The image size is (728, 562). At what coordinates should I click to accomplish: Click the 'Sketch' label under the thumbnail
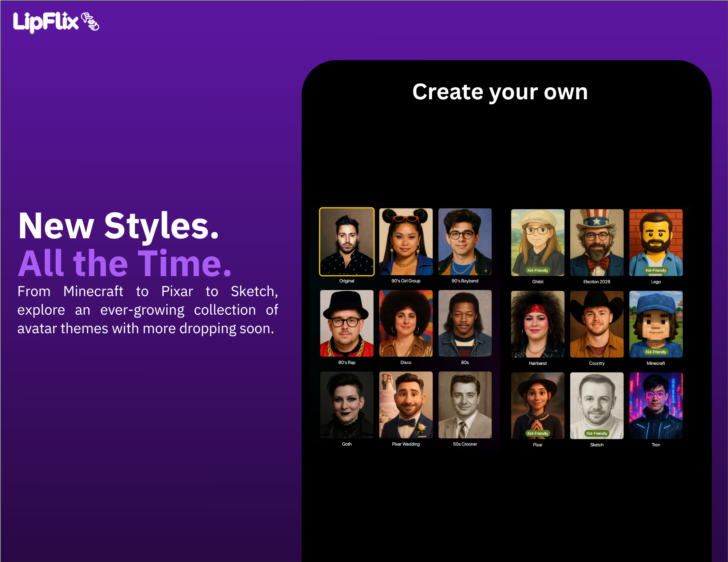tap(597, 445)
